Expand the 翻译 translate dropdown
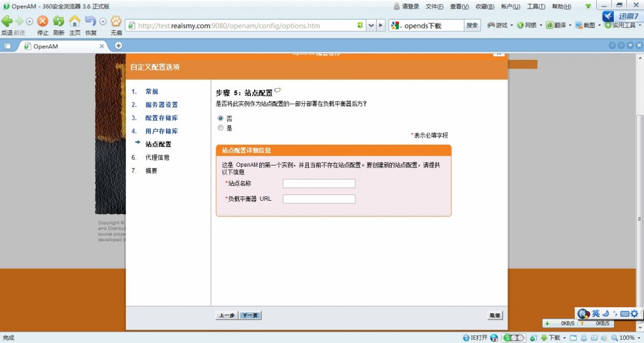Image resolution: width=644 pixels, height=343 pixels. pyautogui.click(x=570, y=25)
